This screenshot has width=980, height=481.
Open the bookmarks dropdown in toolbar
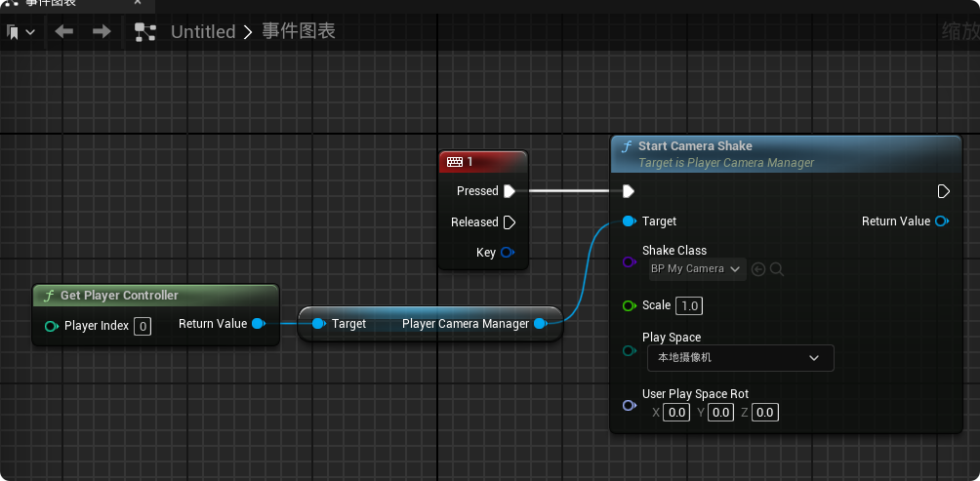[x=20, y=32]
